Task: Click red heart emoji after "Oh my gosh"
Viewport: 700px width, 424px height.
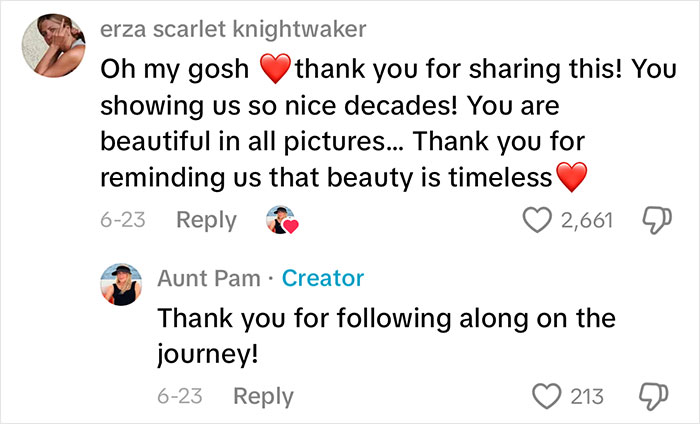Action: click(x=275, y=71)
